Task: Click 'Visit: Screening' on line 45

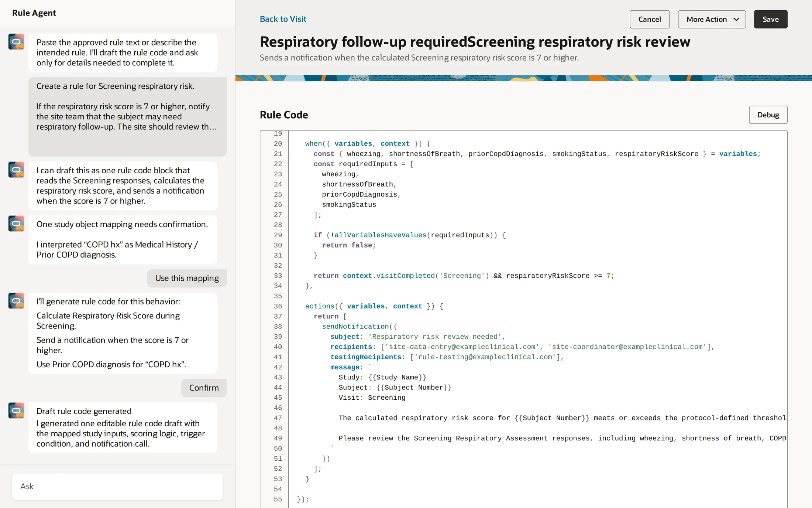Action: (x=372, y=398)
